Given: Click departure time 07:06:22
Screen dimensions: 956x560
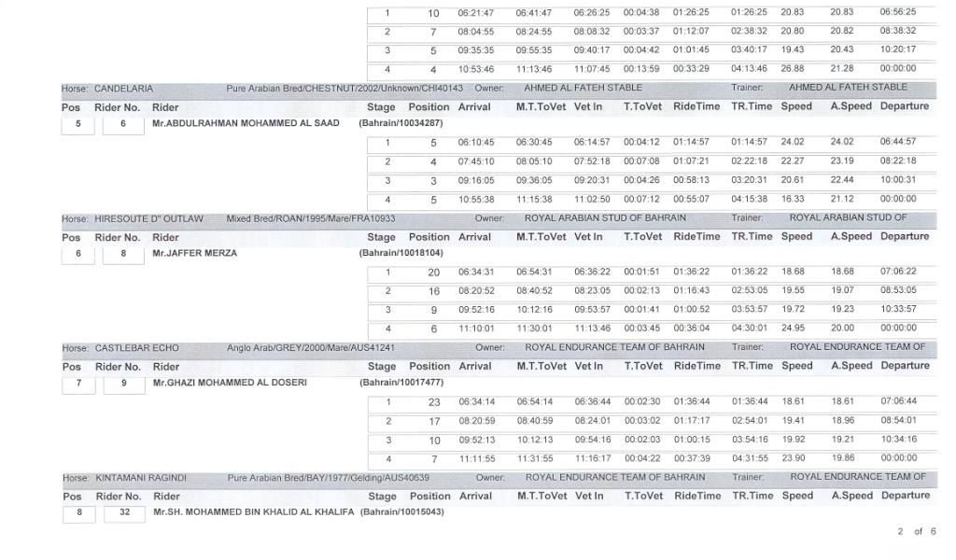Looking at the screenshot, I should [899, 272].
